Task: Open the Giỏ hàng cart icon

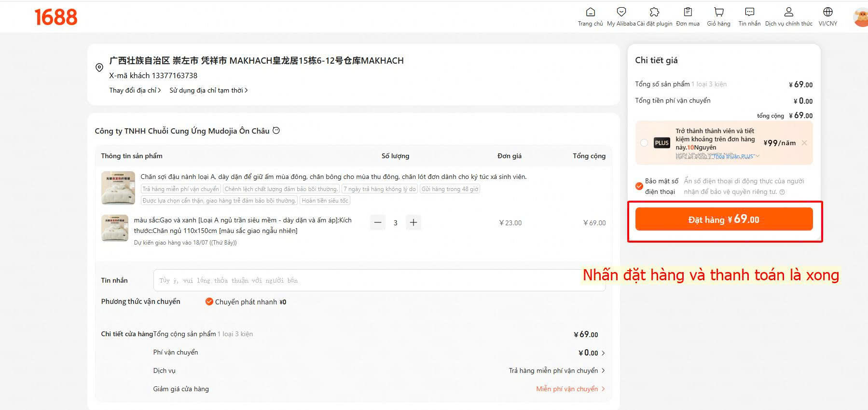Action: pyautogui.click(x=719, y=12)
